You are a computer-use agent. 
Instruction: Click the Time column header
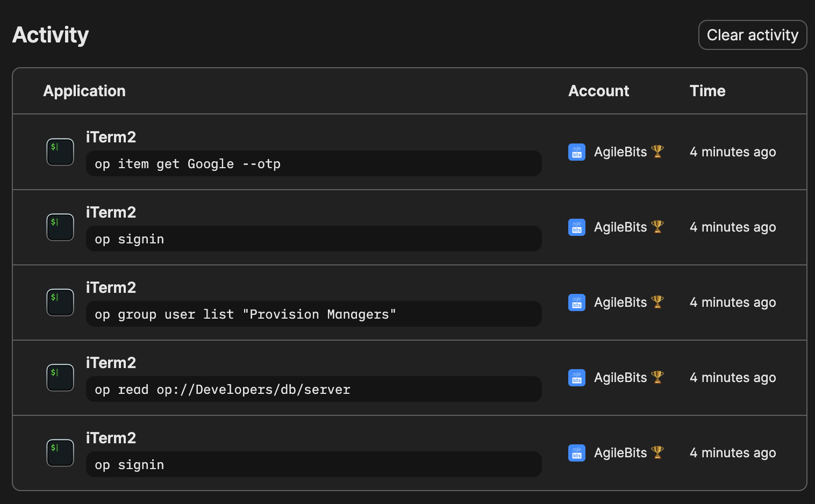pos(707,91)
